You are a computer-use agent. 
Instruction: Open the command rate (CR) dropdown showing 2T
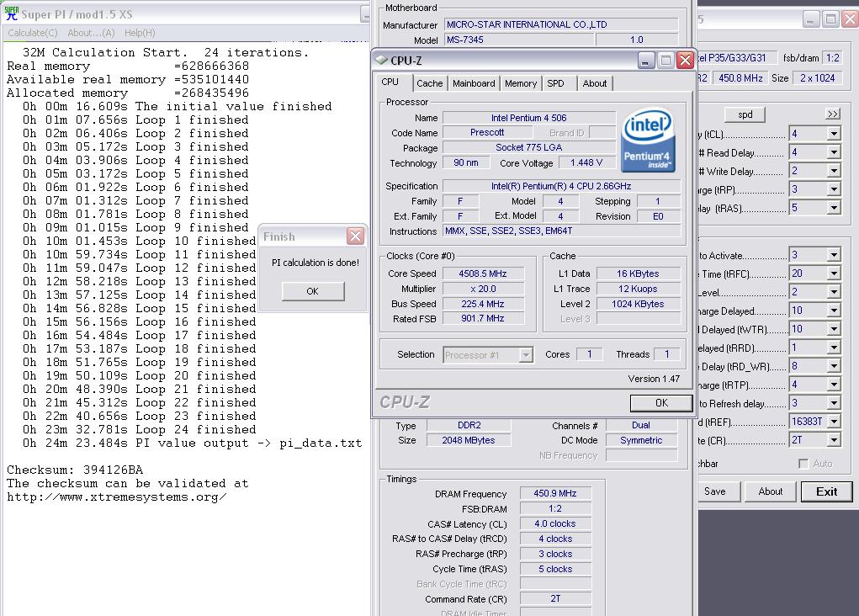pos(833,440)
